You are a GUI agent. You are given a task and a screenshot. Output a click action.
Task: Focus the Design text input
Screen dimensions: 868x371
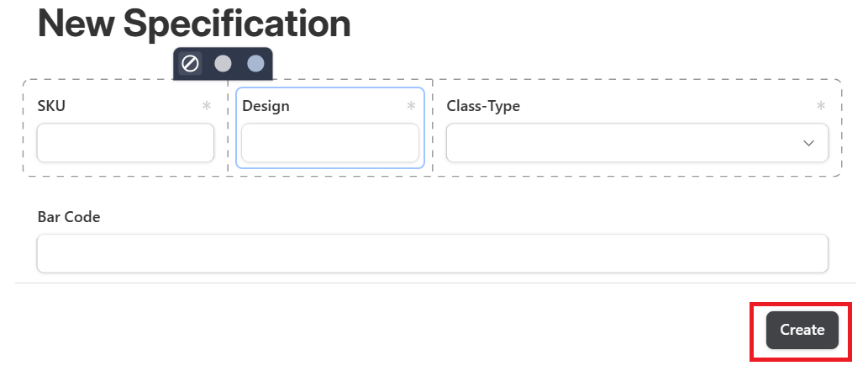[330, 143]
